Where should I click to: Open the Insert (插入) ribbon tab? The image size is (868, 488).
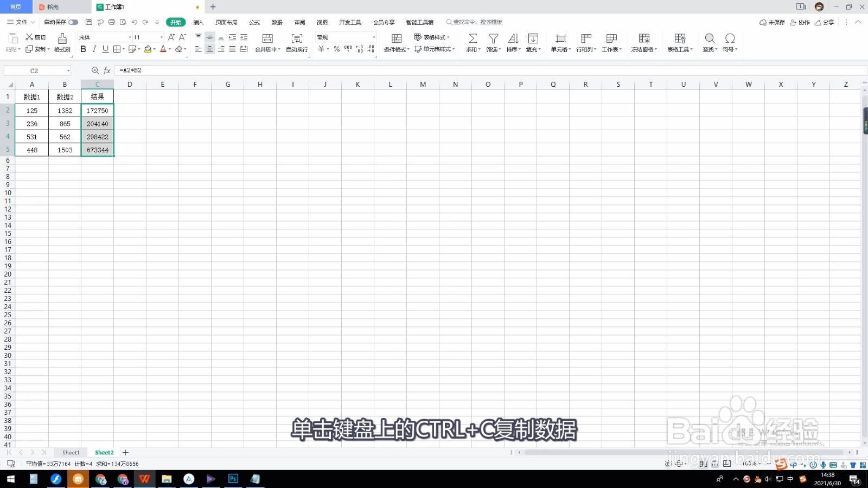tap(198, 22)
